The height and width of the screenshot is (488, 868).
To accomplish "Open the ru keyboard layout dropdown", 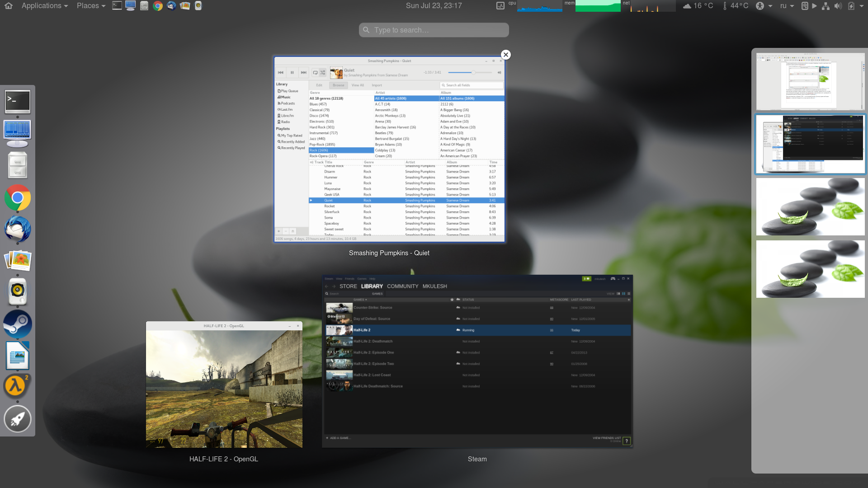I will [787, 6].
